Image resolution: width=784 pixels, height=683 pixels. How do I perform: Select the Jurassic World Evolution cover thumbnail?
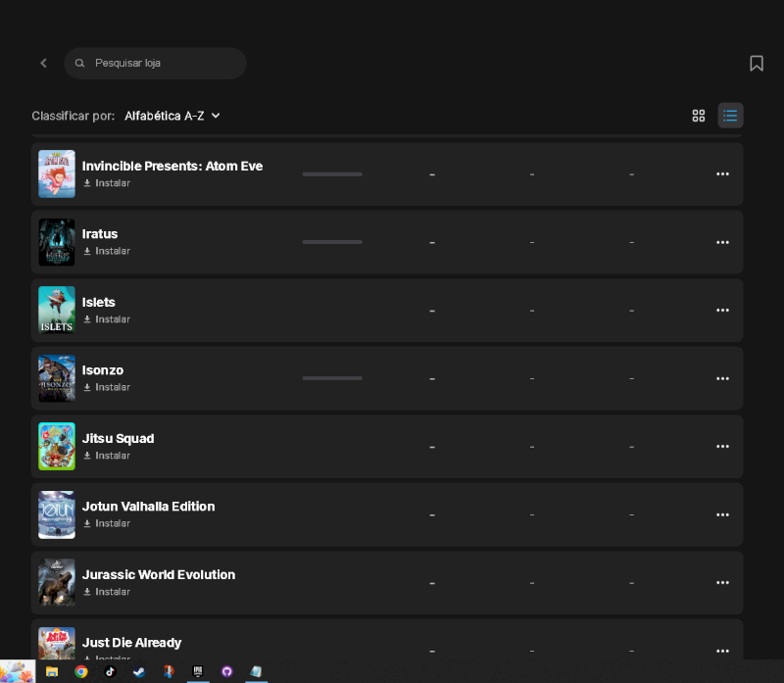57,582
